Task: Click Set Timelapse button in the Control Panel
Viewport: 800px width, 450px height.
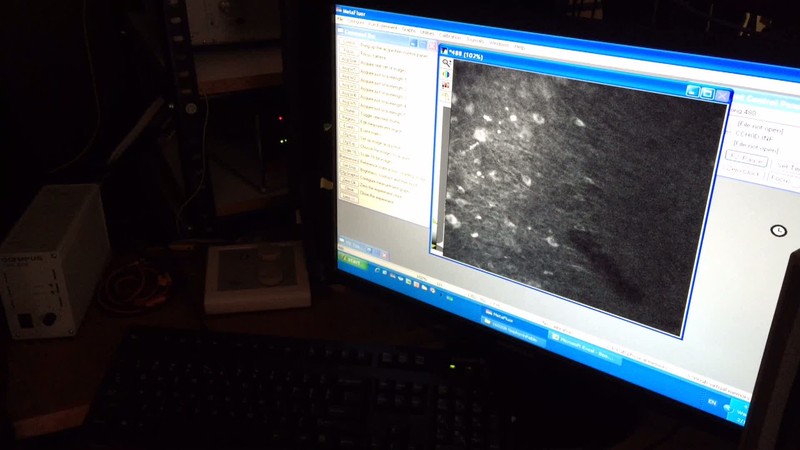Action: click(x=789, y=166)
